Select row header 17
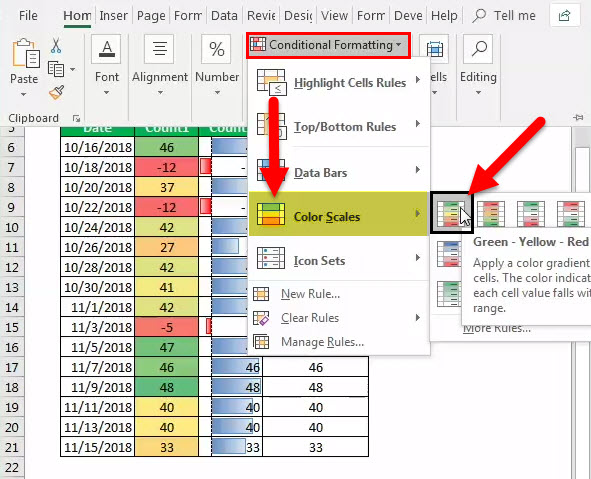Image resolution: width=591 pixels, height=479 pixels. click(x=12, y=367)
